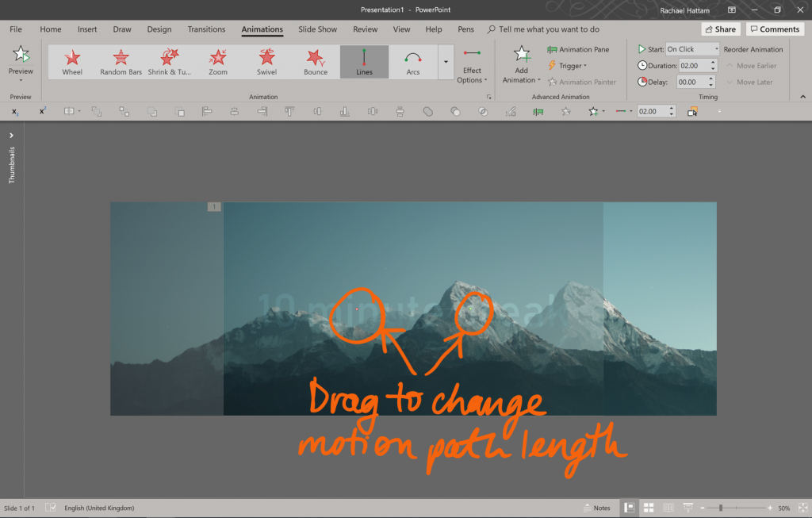Select the Wheel animation effect
This screenshot has width=812, height=518.
(72, 62)
